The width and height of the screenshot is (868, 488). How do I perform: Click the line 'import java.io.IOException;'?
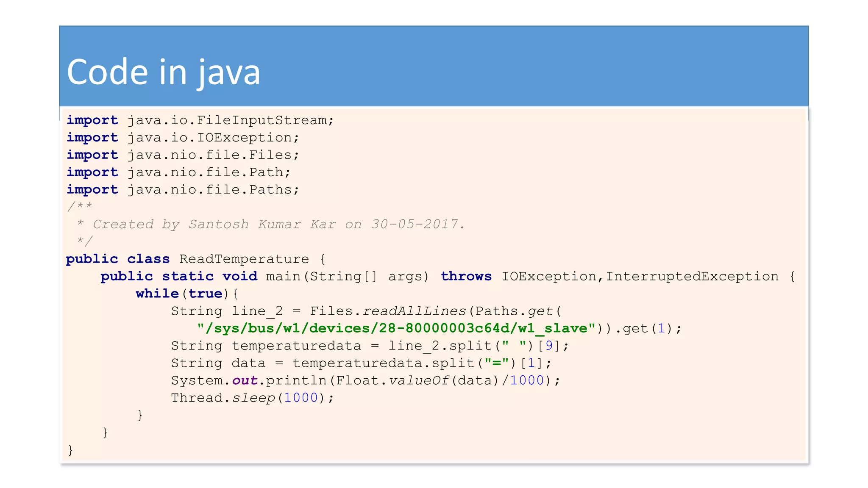[x=183, y=138]
